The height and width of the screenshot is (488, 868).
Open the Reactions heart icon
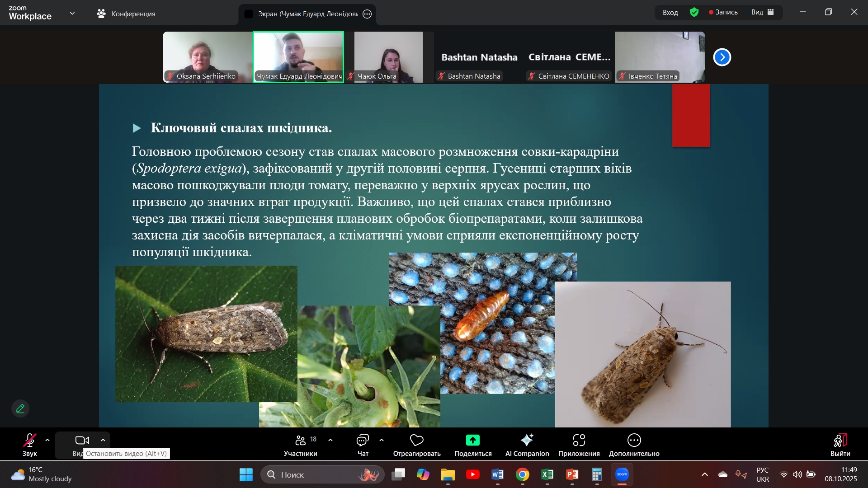pos(416,440)
